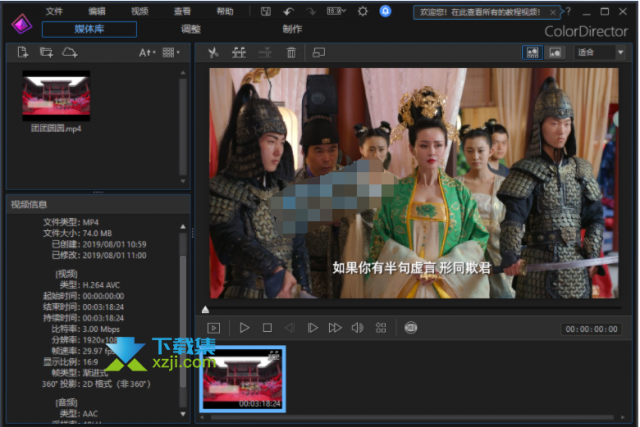The height and width of the screenshot is (427, 640).
Task: Click the 文件类型: MP4 row
Action: pyautogui.click(x=71, y=222)
